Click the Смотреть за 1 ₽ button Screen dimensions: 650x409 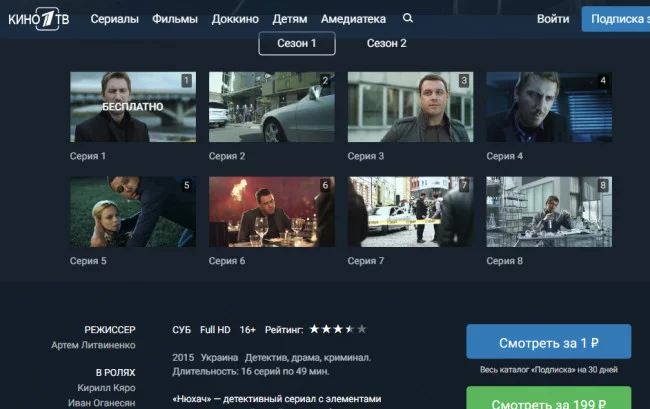[x=548, y=342]
